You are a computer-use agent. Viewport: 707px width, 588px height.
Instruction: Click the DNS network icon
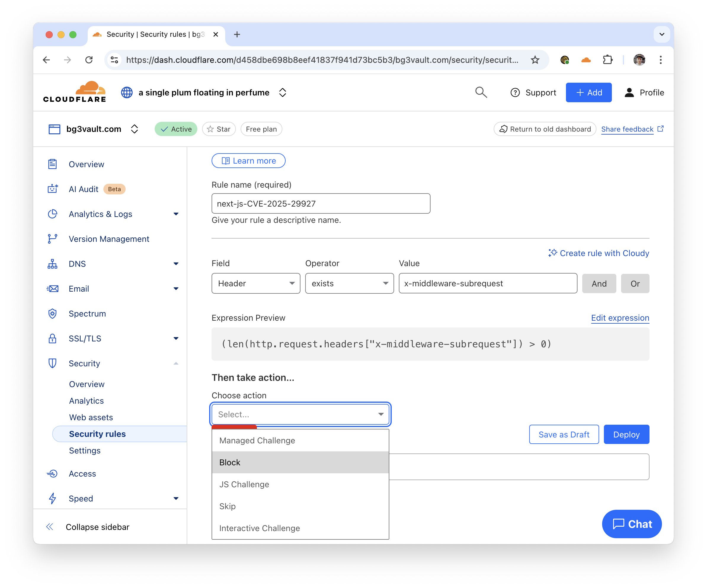point(52,264)
